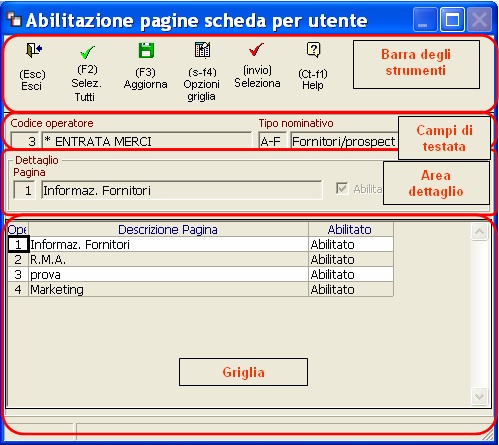Click the Codice operatore number field
The height and width of the screenshot is (445, 499).
click(25, 141)
